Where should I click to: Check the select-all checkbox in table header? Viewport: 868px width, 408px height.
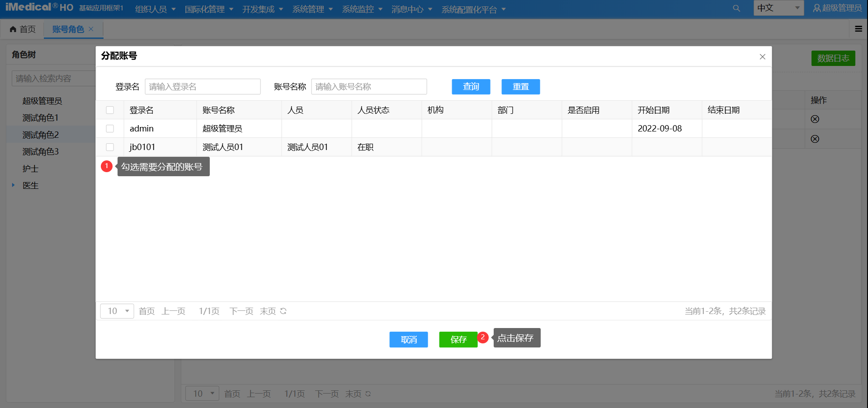coord(110,110)
